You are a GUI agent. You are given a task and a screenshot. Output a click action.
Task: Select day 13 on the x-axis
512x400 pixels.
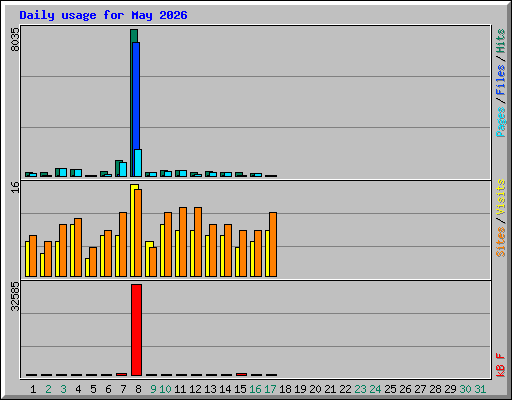210,389
